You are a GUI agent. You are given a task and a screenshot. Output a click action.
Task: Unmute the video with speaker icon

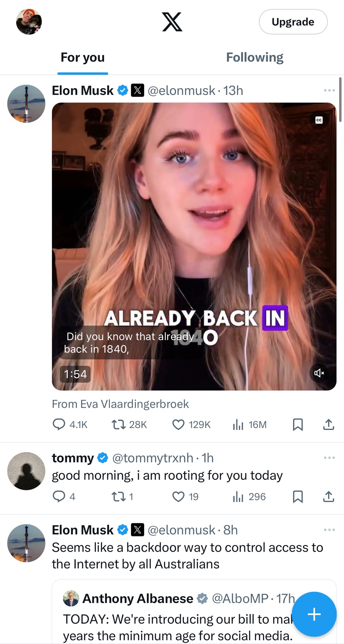coord(319,373)
